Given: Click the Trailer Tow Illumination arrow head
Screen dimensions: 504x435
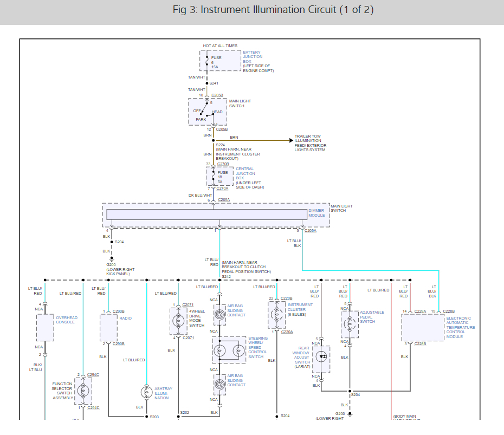Looking at the screenshot, I should click(x=290, y=140).
